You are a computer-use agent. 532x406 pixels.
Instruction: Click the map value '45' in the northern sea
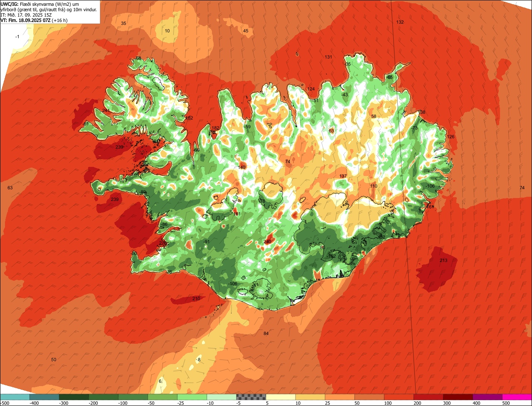pos(246,31)
